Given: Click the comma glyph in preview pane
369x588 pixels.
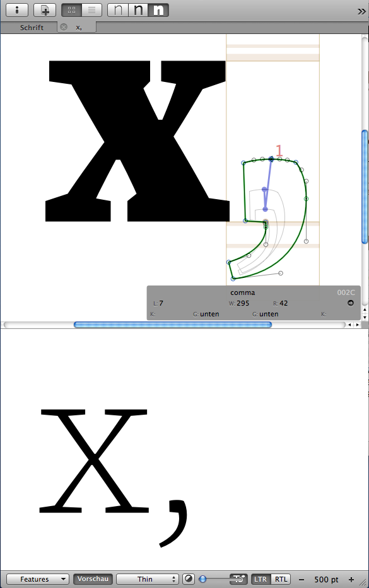Looking at the screenshot, I should pos(173,522).
